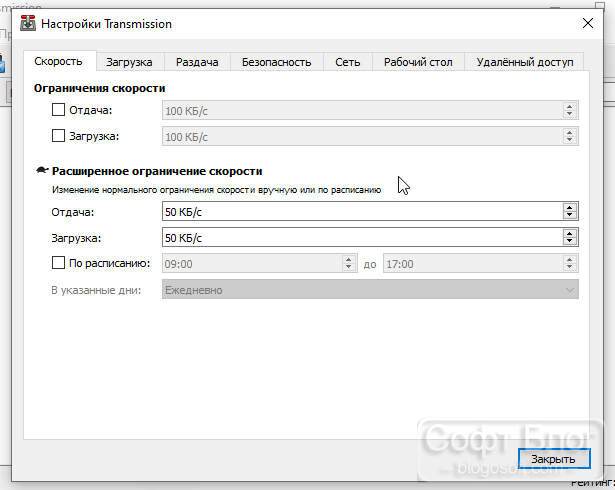The width and height of the screenshot is (615, 490).
Task: Enable the Загрузка download limit checkbox
Action: coord(58,136)
